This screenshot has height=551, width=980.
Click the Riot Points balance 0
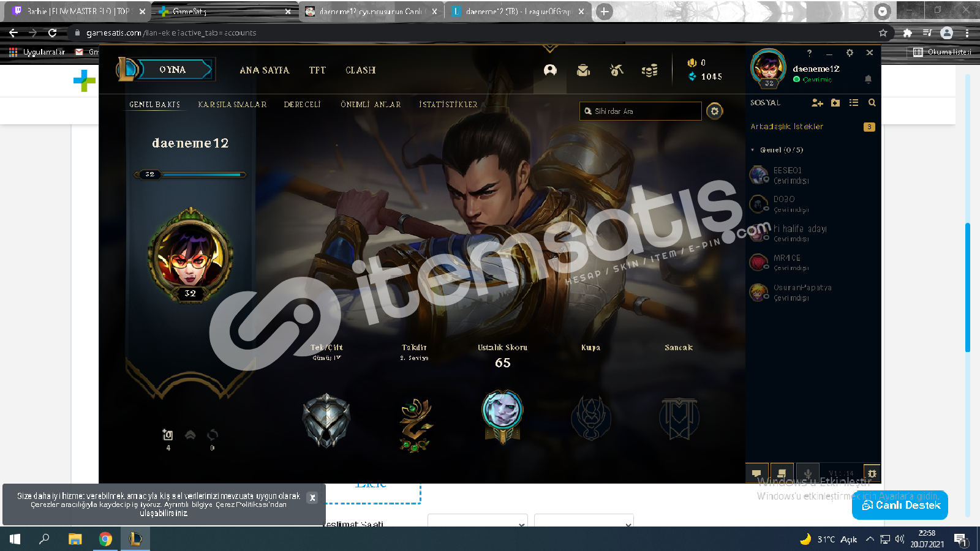696,62
